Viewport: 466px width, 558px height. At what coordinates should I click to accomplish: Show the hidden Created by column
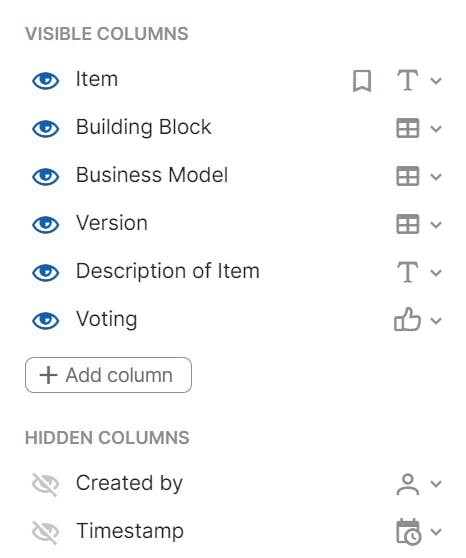click(46, 484)
